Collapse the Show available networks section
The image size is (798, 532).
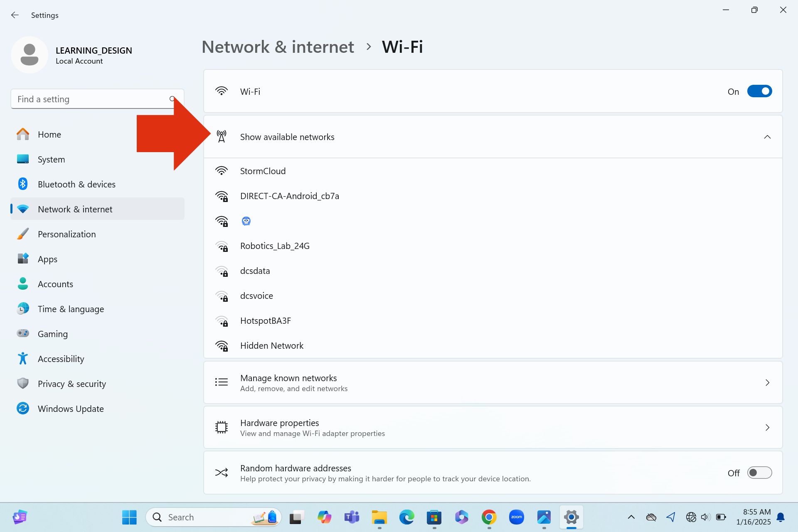[x=767, y=137]
